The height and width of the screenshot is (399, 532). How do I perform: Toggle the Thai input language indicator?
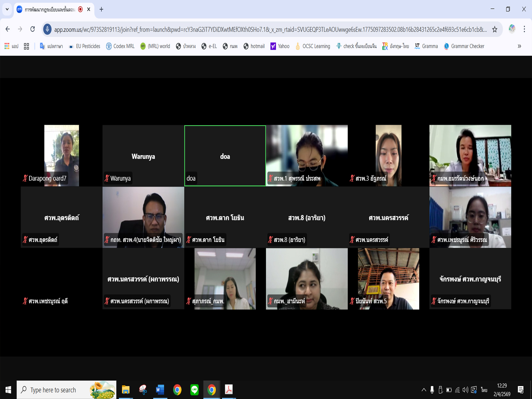coord(484,390)
